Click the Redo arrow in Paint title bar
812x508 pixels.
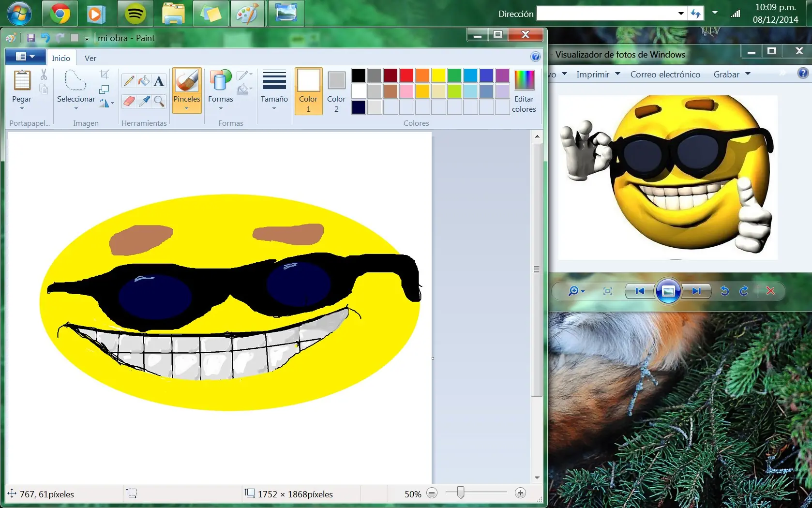60,38
